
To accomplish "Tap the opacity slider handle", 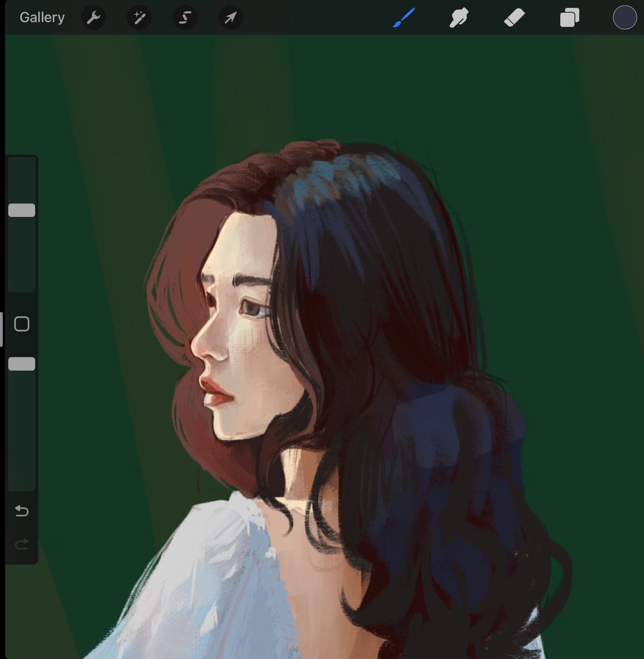I will pyautogui.click(x=22, y=363).
